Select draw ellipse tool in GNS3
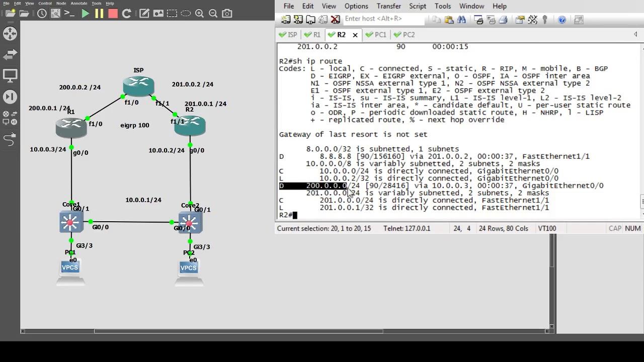The height and width of the screenshot is (362, 644). click(186, 14)
